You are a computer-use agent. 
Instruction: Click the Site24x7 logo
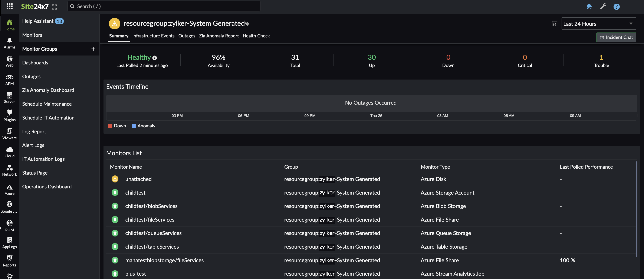pos(34,6)
